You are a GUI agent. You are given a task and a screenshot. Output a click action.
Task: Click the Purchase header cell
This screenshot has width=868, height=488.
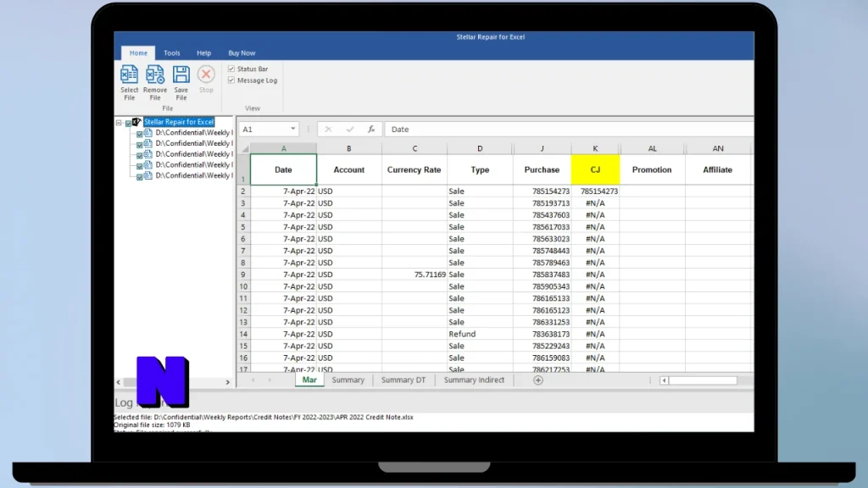542,169
